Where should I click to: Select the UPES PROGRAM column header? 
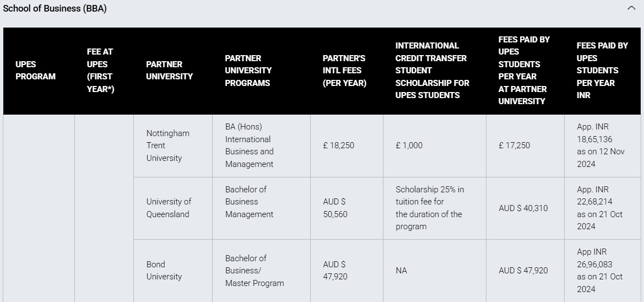(x=35, y=70)
